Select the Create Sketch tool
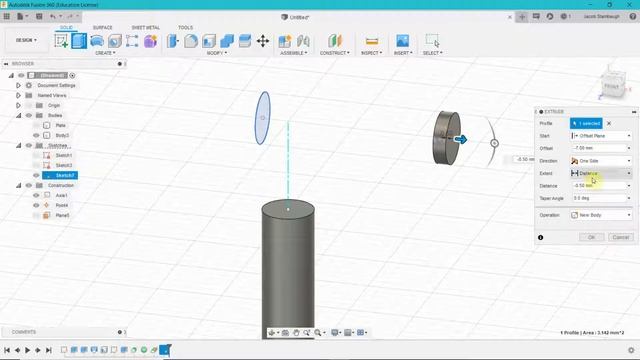The width and height of the screenshot is (640, 360). click(61, 41)
